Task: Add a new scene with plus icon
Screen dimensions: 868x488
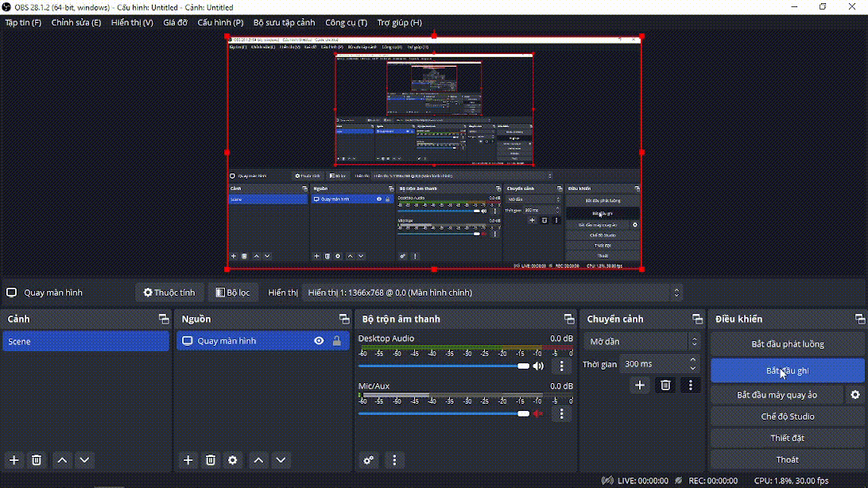Action: pos(14,460)
